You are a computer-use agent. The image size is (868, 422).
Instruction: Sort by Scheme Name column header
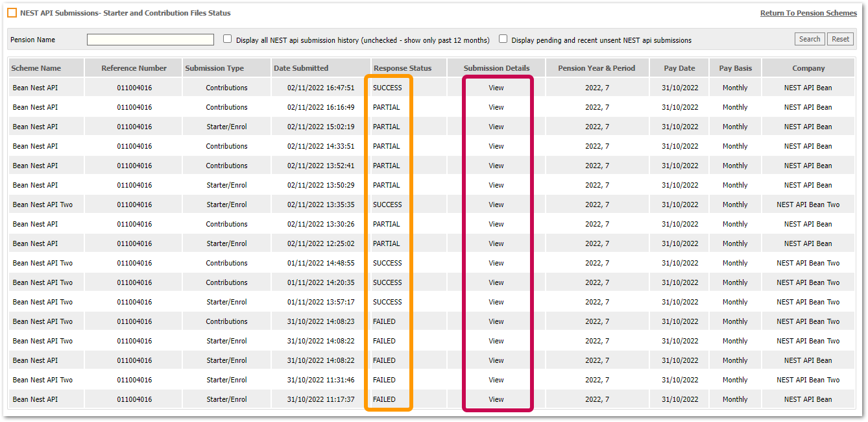(36, 68)
